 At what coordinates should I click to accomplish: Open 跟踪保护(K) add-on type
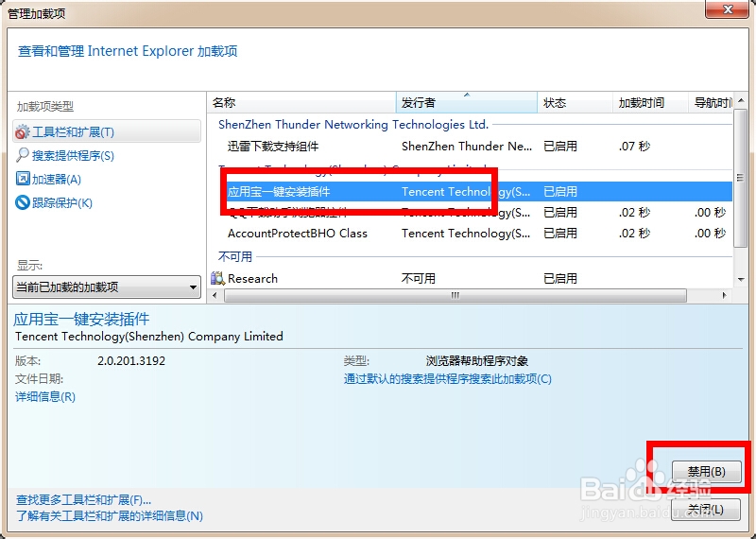(62, 202)
